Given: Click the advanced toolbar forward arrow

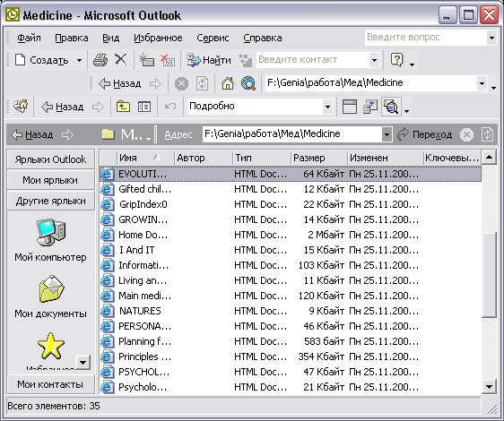Looking at the screenshot, I should (98, 107).
